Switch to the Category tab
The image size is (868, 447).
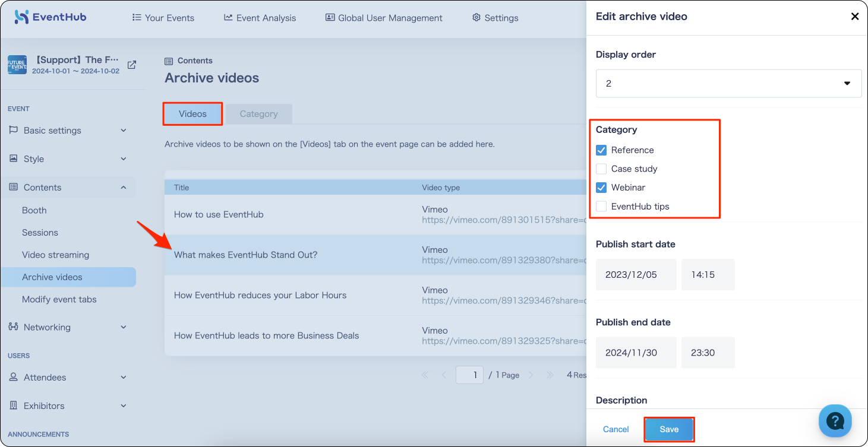click(x=259, y=114)
